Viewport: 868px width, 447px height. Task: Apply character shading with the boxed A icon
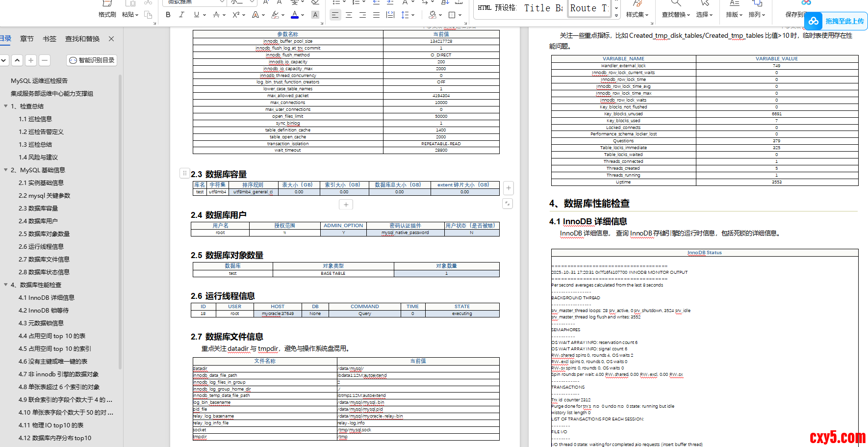click(x=315, y=15)
